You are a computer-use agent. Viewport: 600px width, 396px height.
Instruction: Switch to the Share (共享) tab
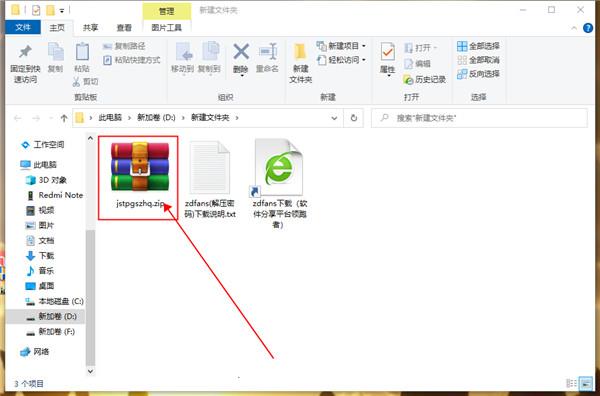(91, 28)
